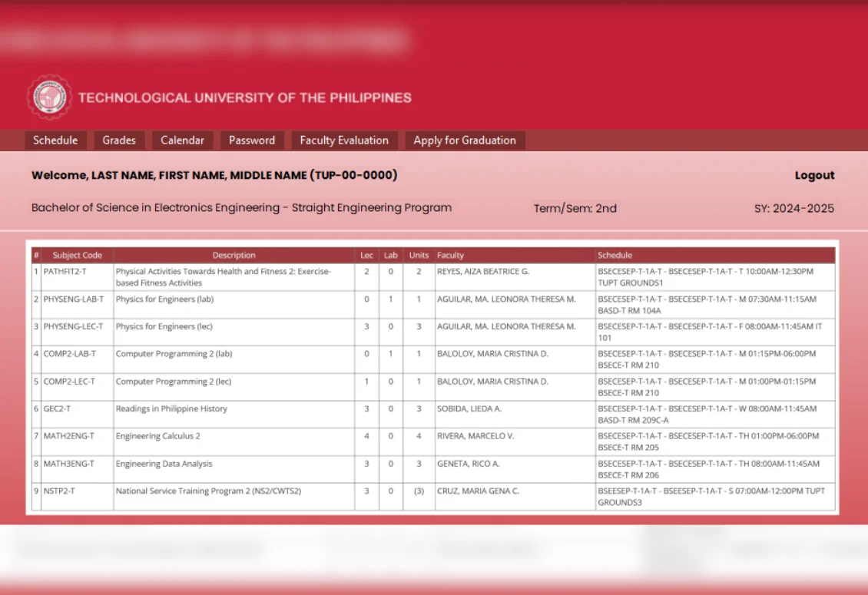Click faculty name RIVERA, MARCELO V.
The width and height of the screenshot is (868, 595).
(x=475, y=436)
